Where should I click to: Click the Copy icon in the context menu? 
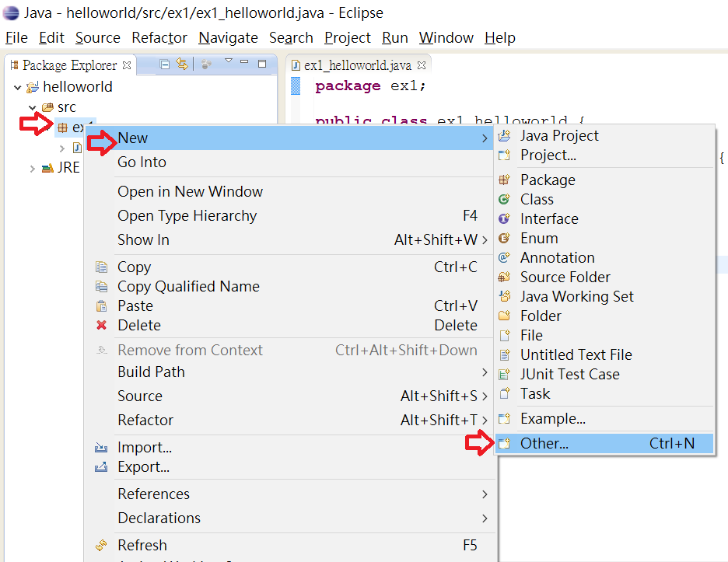tap(101, 267)
